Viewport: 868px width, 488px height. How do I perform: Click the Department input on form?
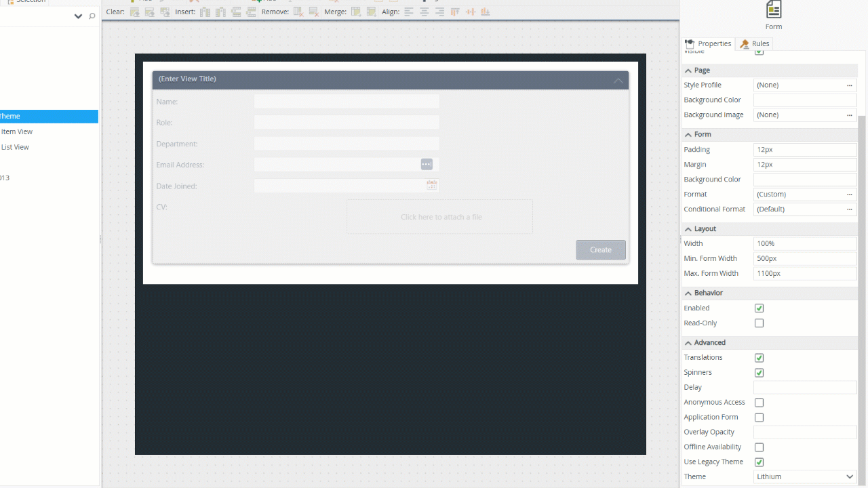tap(347, 144)
